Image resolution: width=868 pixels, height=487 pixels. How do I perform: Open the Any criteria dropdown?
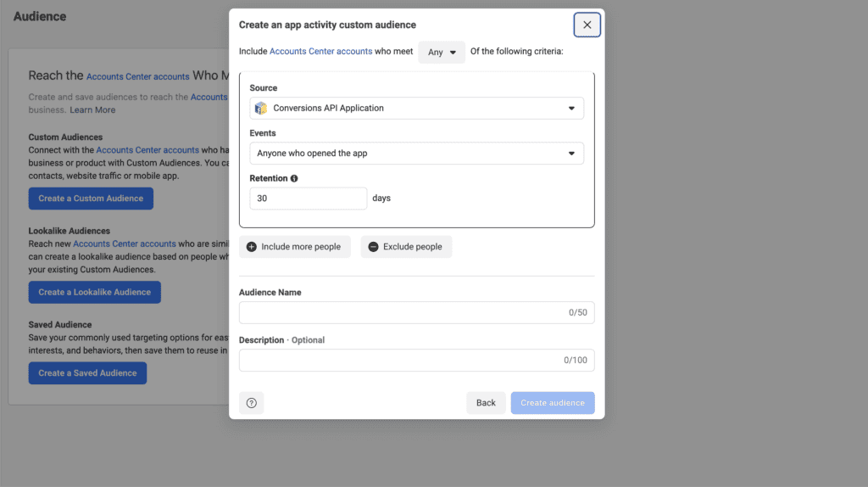click(x=441, y=52)
